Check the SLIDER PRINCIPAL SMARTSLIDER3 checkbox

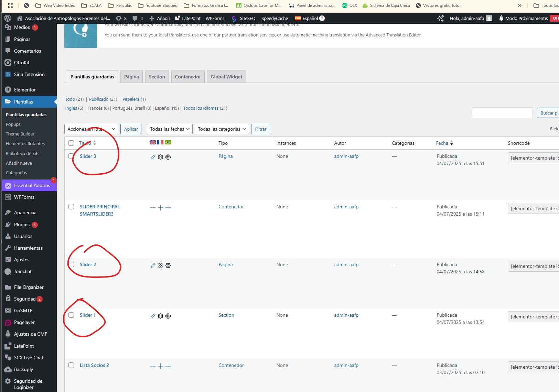click(x=71, y=207)
